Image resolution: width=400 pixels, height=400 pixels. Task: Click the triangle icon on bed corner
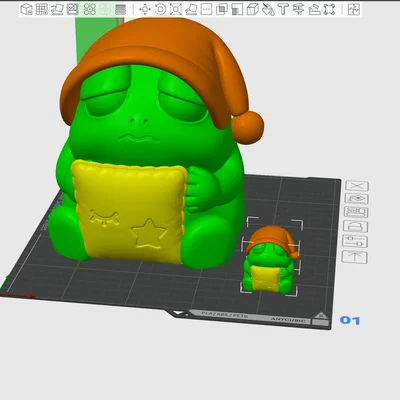coord(321,316)
